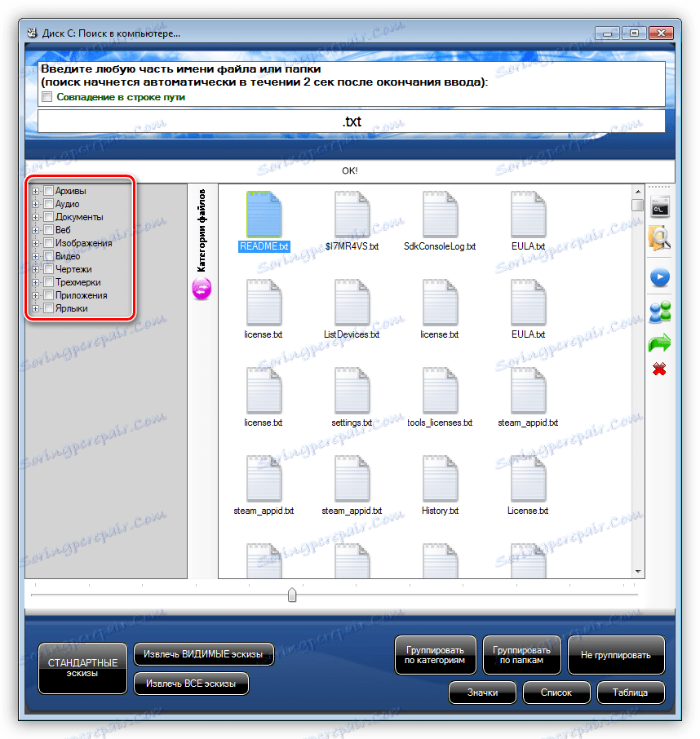
Task: Expand the Видео tree node
Action: (35, 257)
